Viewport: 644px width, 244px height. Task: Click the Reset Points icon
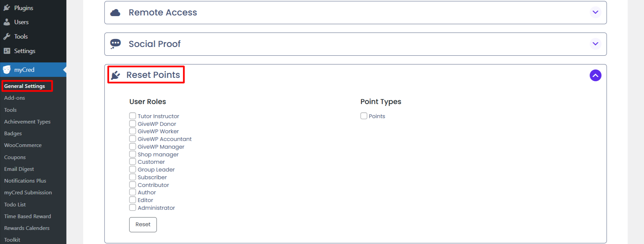tap(116, 75)
